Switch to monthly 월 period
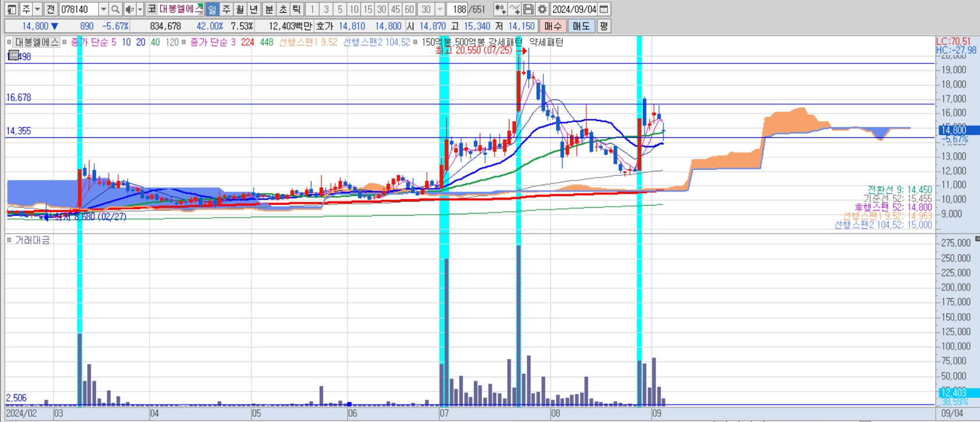The height and width of the screenshot is (422, 980). (240, 9)
